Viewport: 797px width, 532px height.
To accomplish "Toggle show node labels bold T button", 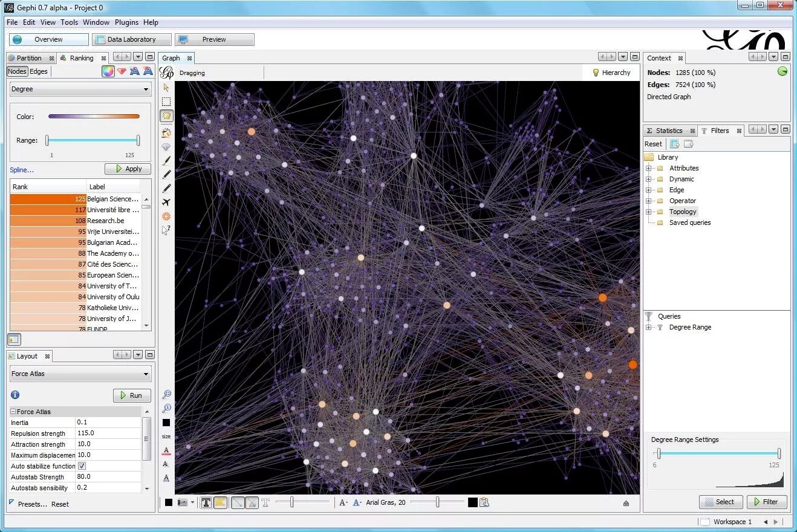I will point(206,502).
